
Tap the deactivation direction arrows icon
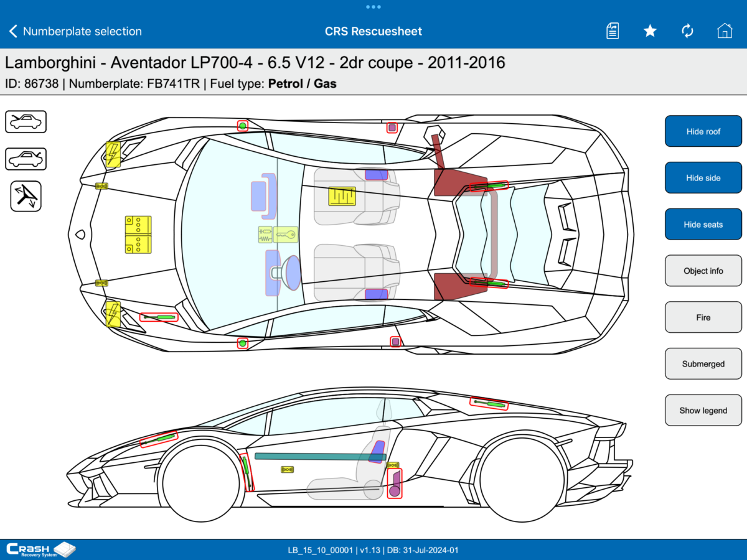26,196
